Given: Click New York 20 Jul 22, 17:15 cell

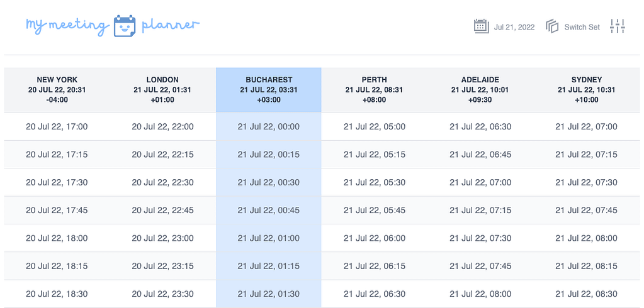Looking at the screenshot, I should [x=57, y=155].
